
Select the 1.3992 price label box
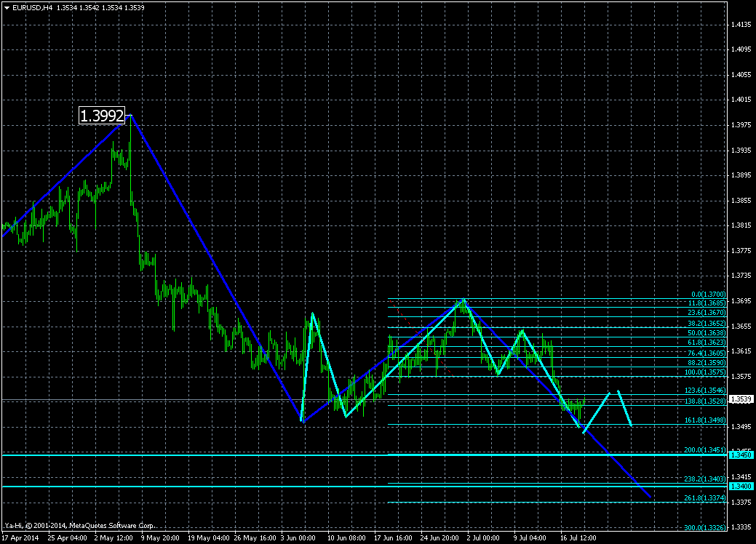click(x=102, y=116)
